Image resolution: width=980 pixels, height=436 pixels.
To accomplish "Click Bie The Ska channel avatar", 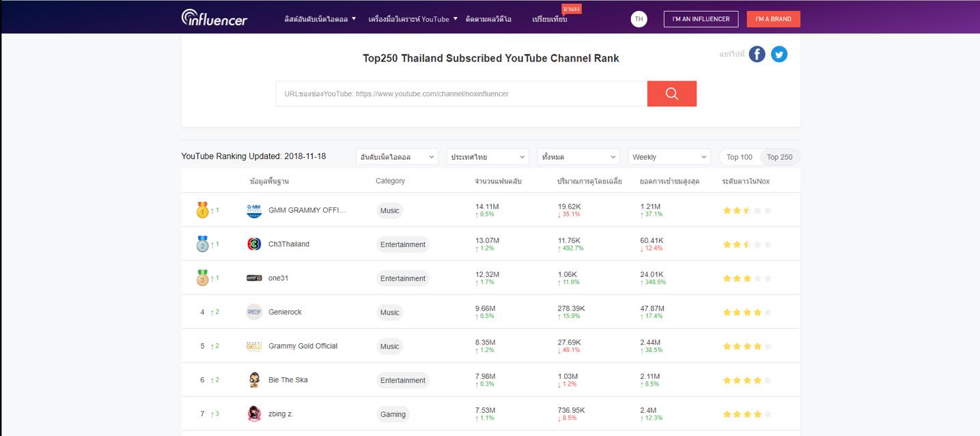I will 254,380.
